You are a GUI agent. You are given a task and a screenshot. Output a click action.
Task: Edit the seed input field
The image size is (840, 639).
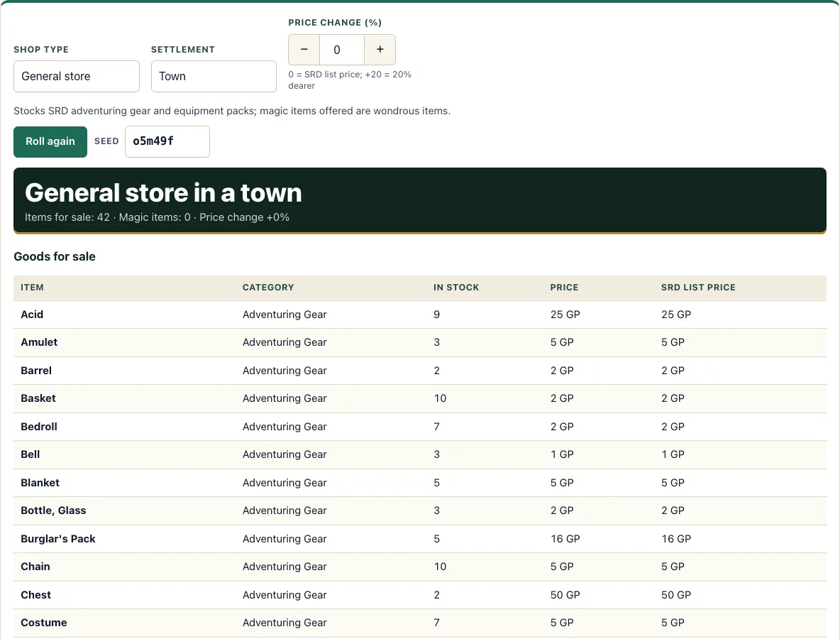coord(167,141)
